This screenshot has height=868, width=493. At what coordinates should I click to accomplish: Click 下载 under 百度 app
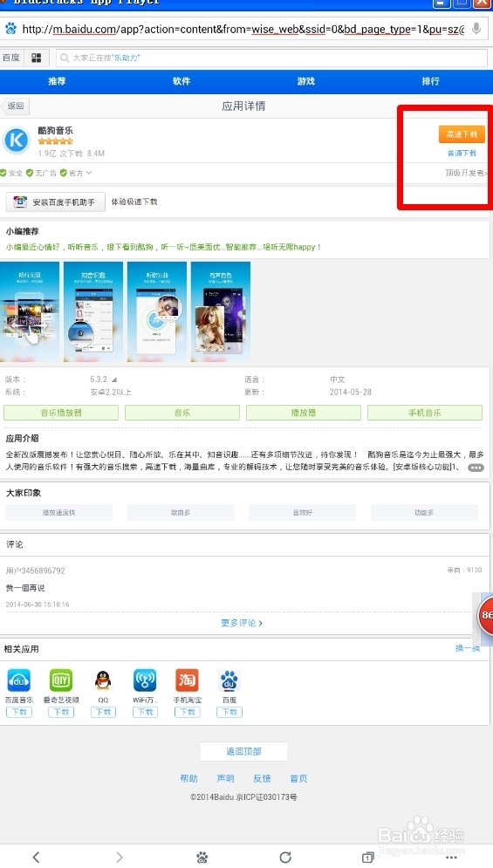point(229,712)
